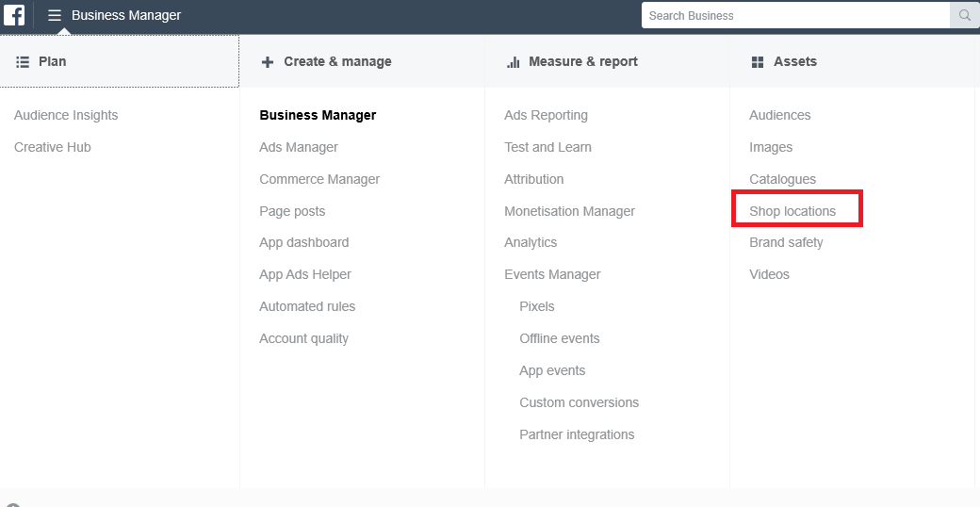
Task: Open Custom conversions
Action: [579, 402]
